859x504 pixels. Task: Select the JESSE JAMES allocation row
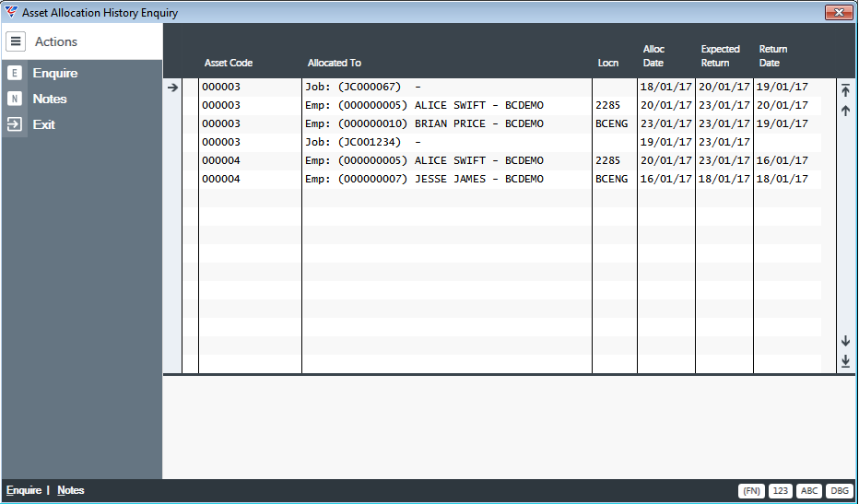(501, 179)
